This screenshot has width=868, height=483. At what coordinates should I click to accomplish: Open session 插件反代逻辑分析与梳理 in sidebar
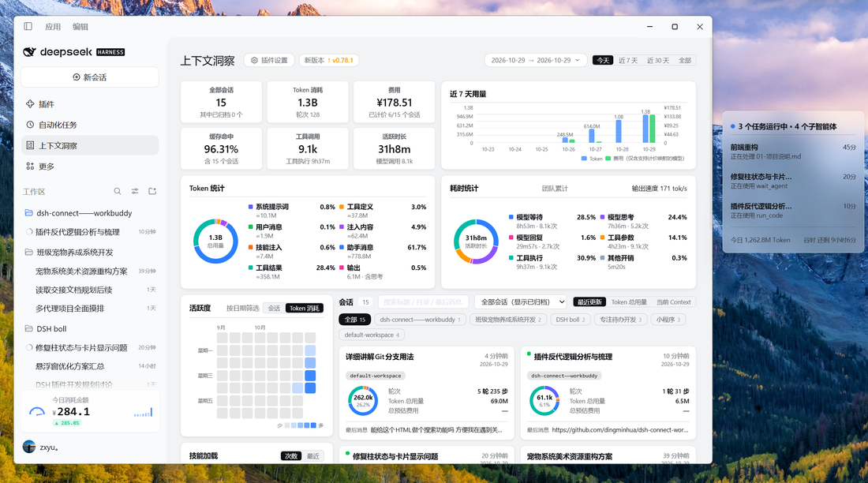pos(90,231)
